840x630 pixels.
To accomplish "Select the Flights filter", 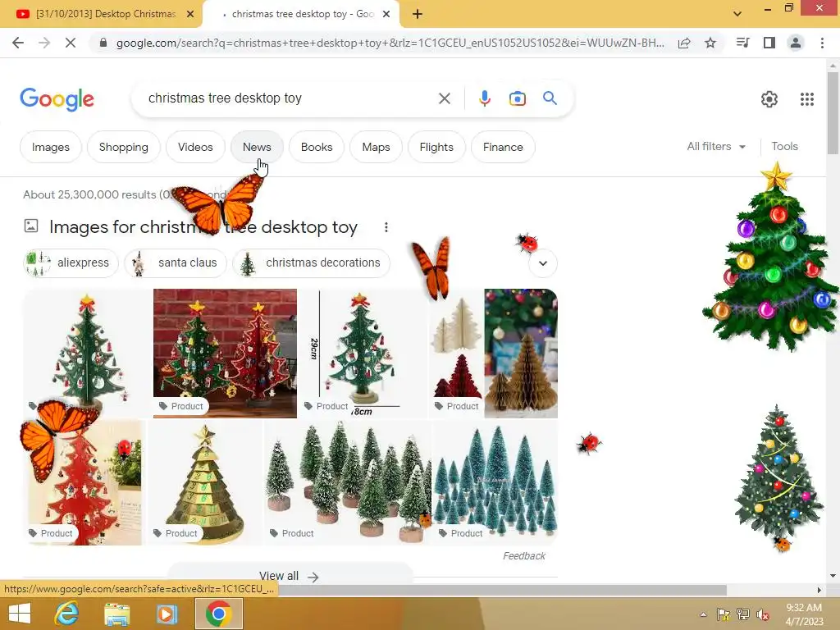I will coord(436,147).
